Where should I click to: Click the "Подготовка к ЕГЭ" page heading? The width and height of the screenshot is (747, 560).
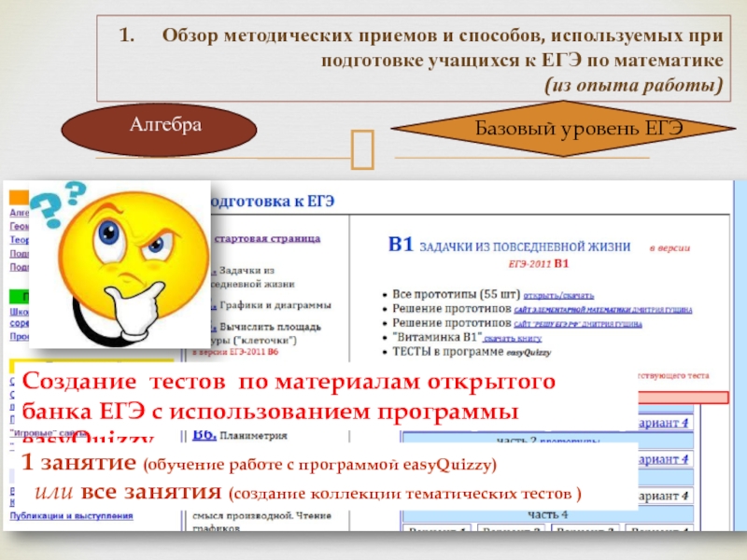point(272,202)
